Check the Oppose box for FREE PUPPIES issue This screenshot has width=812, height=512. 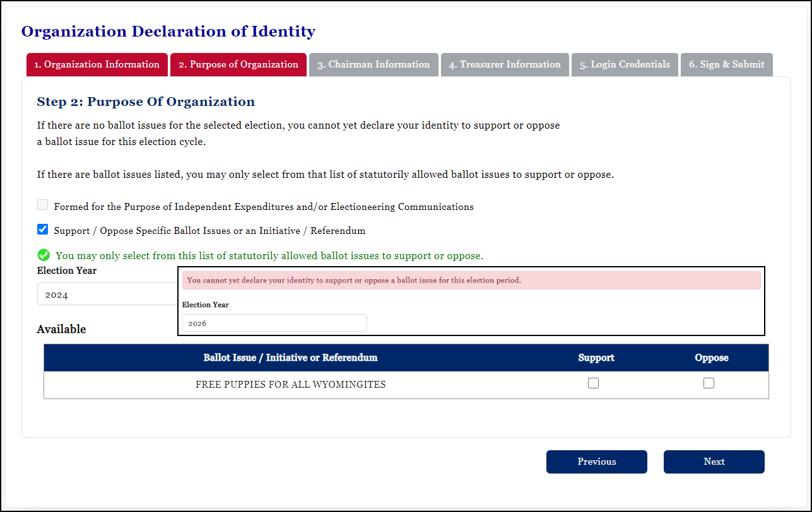coord(709,382)
